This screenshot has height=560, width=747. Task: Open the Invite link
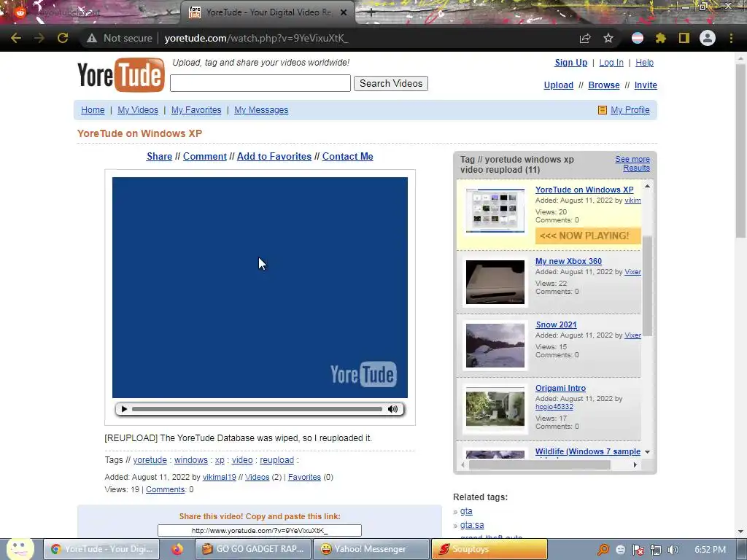click(646, 85)
